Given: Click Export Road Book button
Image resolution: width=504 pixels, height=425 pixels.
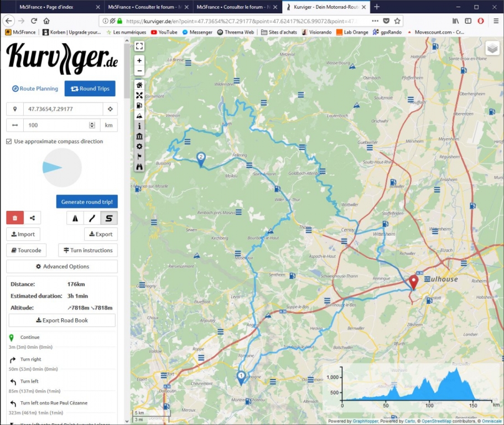Looking at the screenshot, I should [x=62, y=320].
